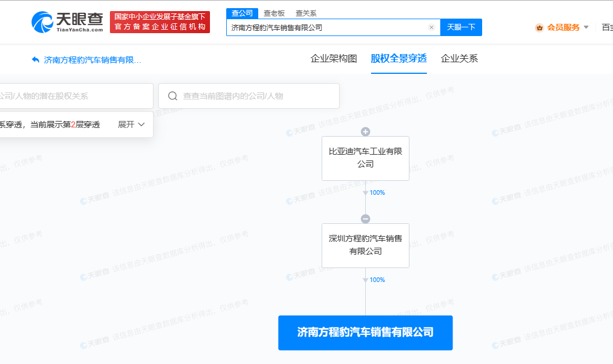
Task: Switch to the 企业关系 view
Action: [460, 59]
